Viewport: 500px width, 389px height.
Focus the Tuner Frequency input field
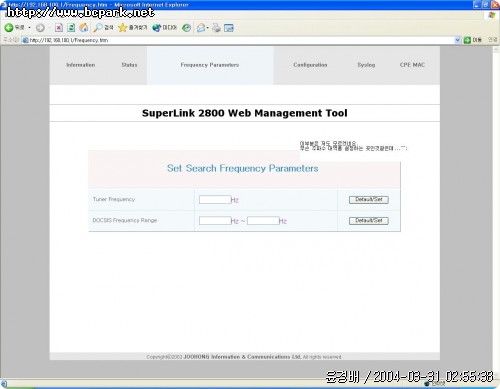[215, 200]
